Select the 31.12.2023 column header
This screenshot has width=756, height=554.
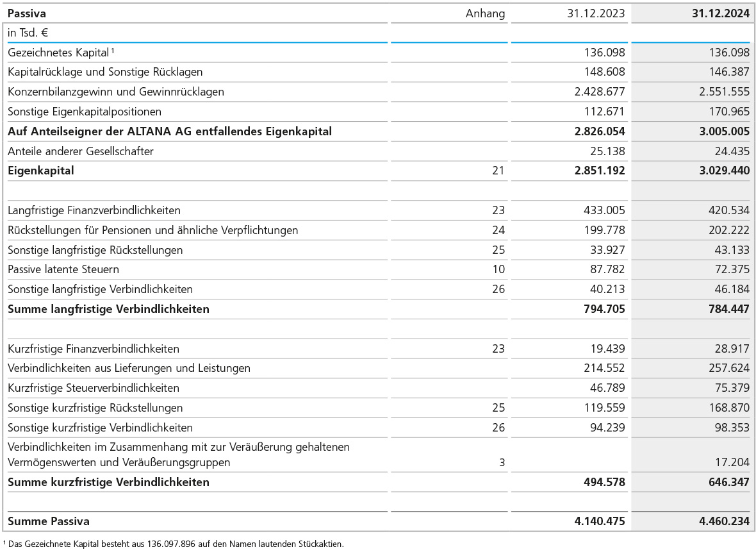coord(596,13)
